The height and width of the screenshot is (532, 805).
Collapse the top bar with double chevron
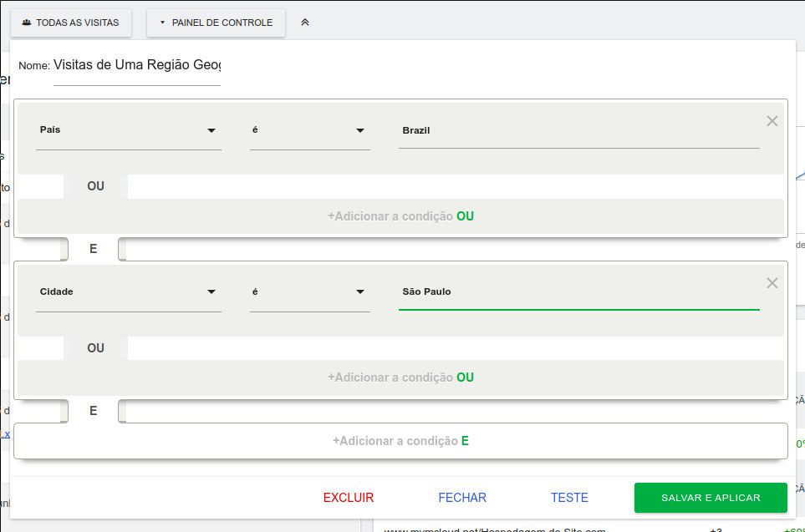pos(305,23)
